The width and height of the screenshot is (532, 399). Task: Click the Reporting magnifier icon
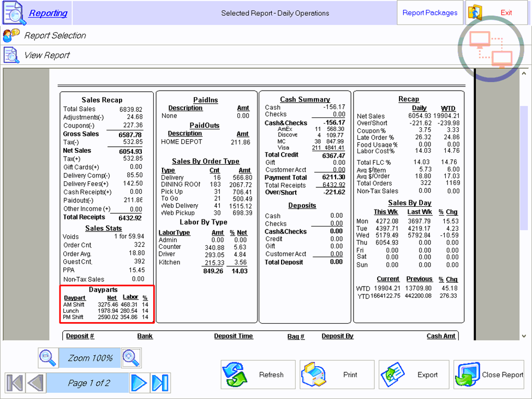point(15,13)
